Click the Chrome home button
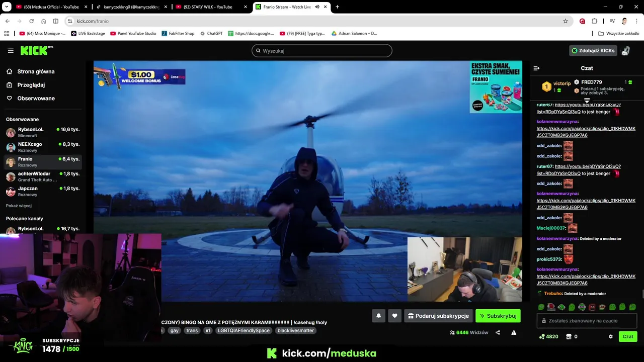The image size is (644, 362). 44,21
